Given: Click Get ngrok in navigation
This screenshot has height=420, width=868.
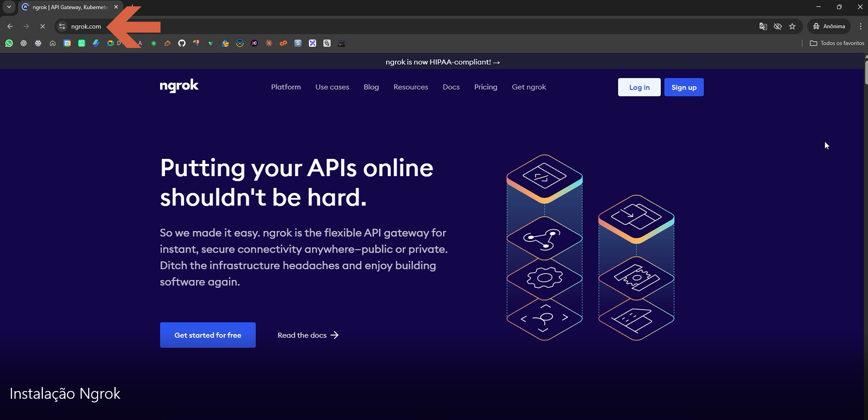Looking at the screenshot, I should coord(529,87).
